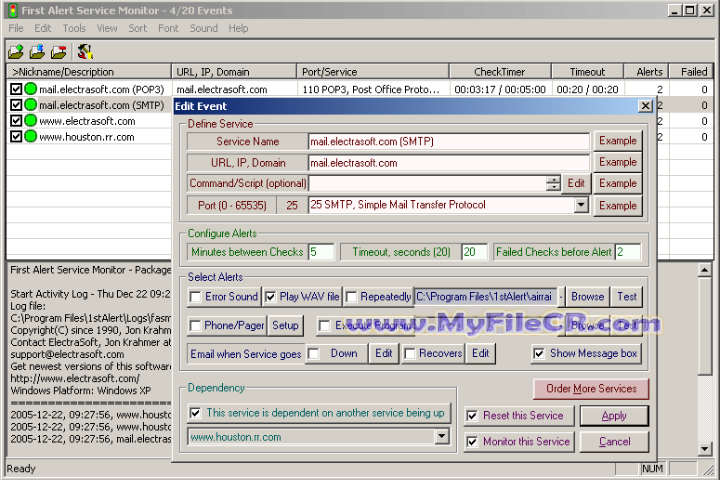Screen dimensions: 720x480
Task: Open the Help menu
Action: point(238,28)
